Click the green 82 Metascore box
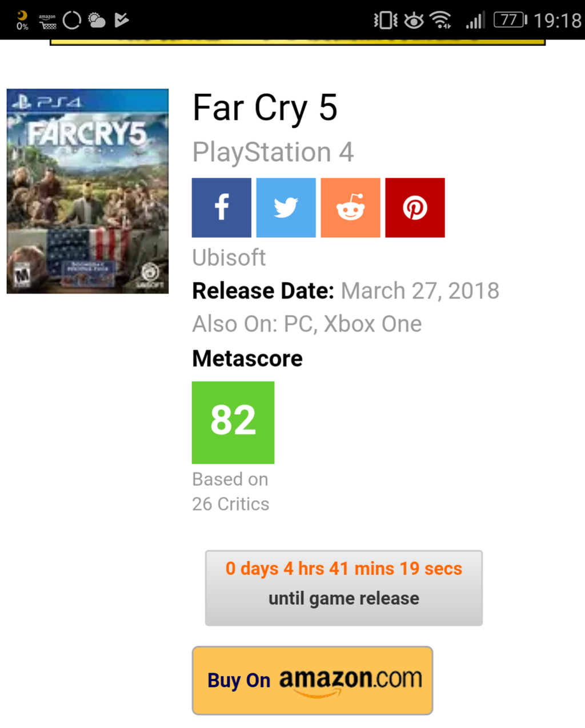Screen dimensions: 585x728 point(233,422)
